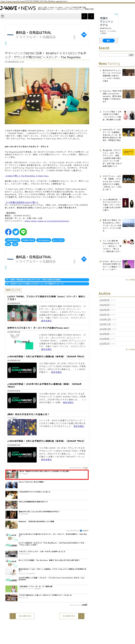Close the Washington Hotel ad with X icon
Image resolution: width=135 pixels, height=644 pixels.
pyautogui.click(x=117, y=14)
